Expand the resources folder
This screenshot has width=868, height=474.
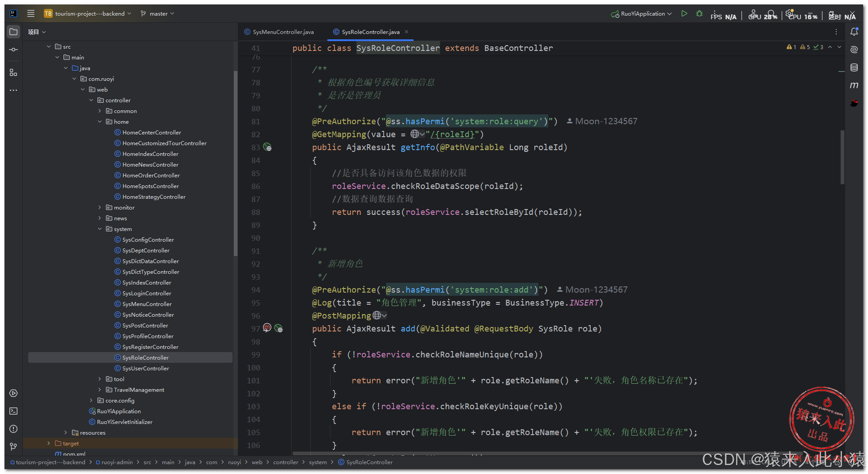point(66,432)
